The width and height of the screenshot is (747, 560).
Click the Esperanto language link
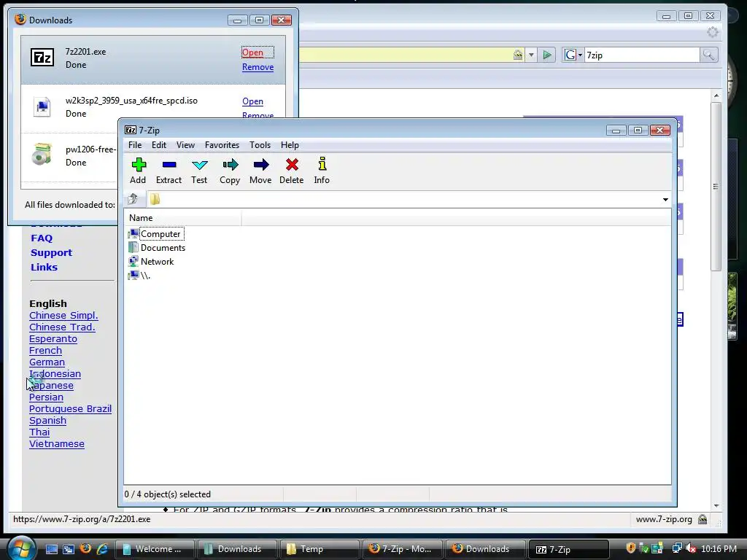point(53,338)
